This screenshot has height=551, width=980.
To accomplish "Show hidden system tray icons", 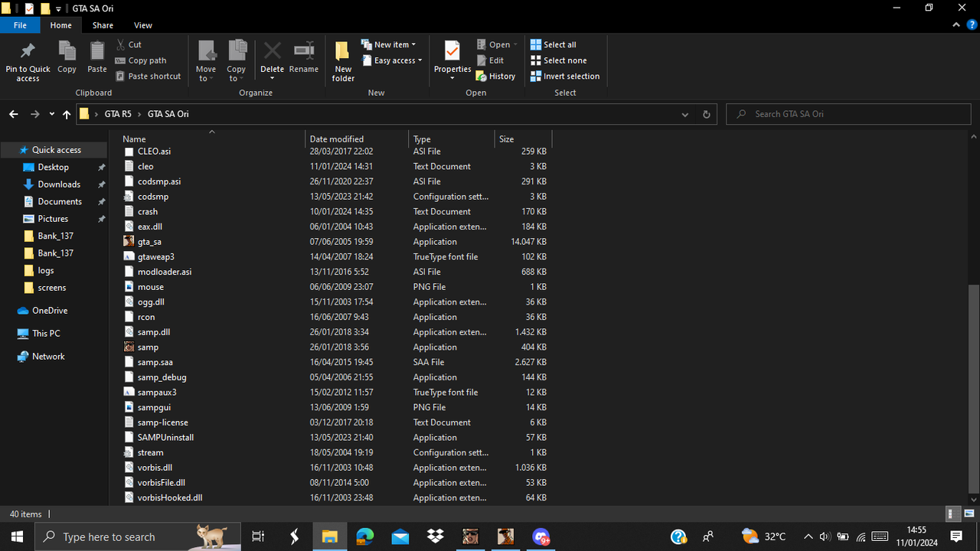I will [808, 536].
